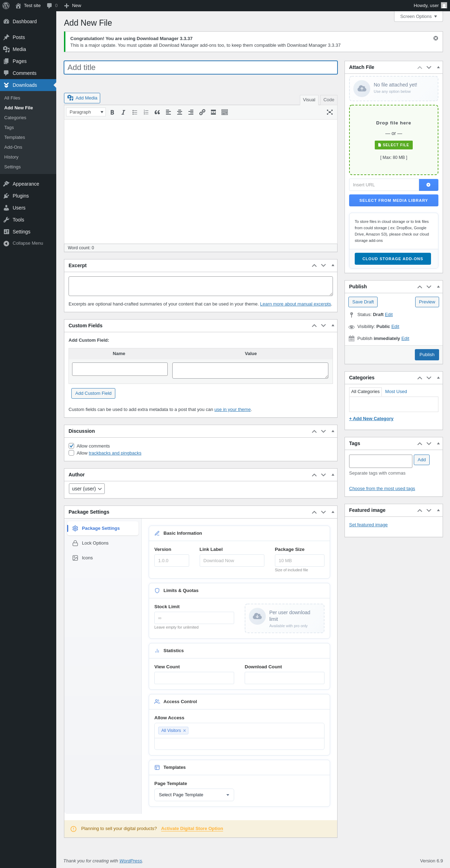Remove the All Visitors access tag
The width and height of the screenshot is (450, 868).
tap(184, 731)
